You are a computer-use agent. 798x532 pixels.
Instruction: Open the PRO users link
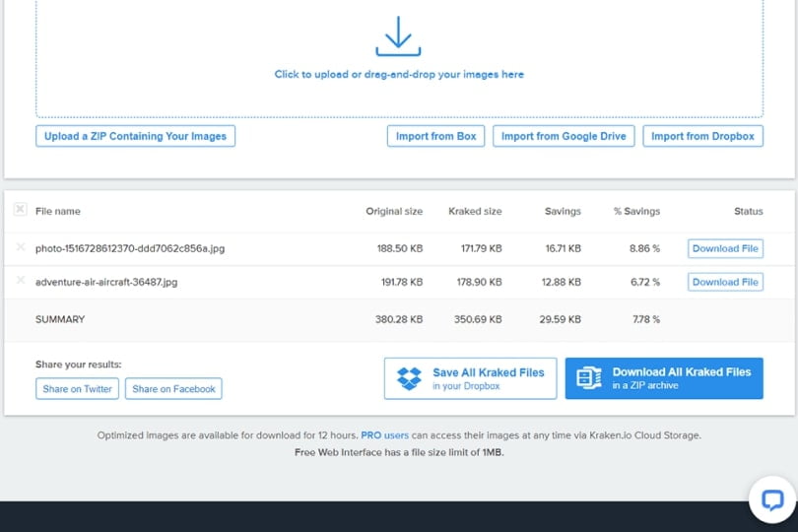385,435
